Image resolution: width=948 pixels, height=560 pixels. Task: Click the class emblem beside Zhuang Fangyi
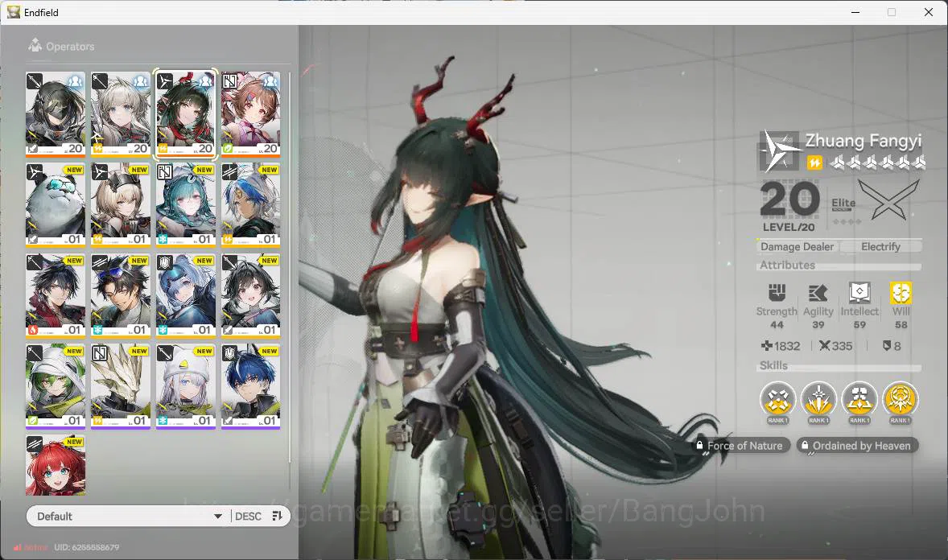(x=779, y=151)
